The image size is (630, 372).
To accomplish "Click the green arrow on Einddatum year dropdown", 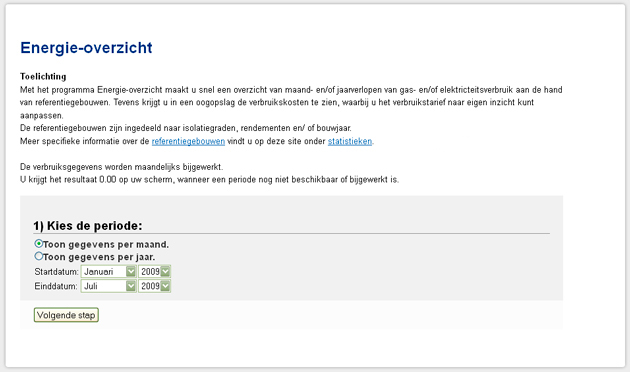I will [x=165, y=286].
